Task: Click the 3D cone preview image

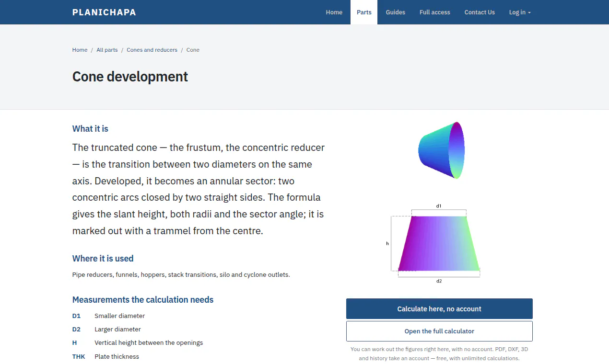Action: pos(441,150)
